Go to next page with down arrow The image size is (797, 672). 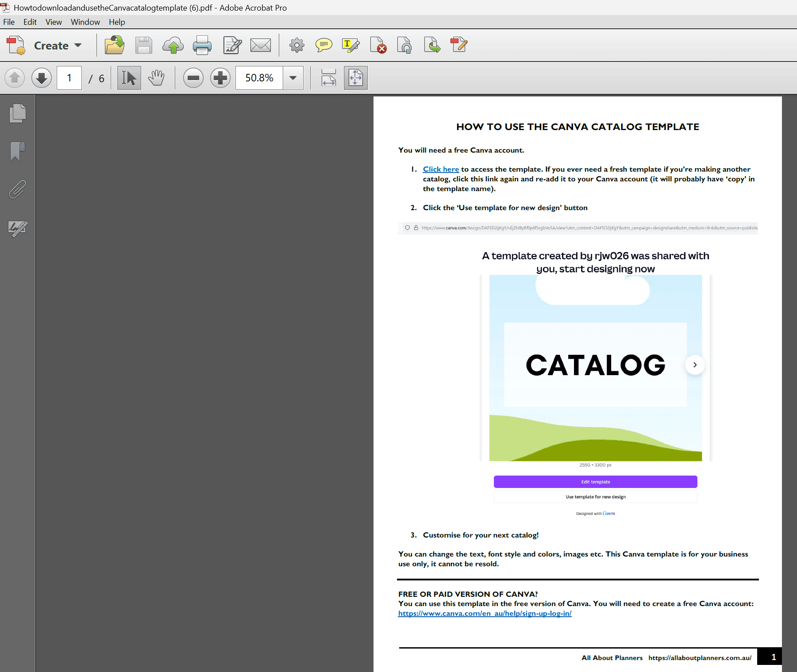42,78
